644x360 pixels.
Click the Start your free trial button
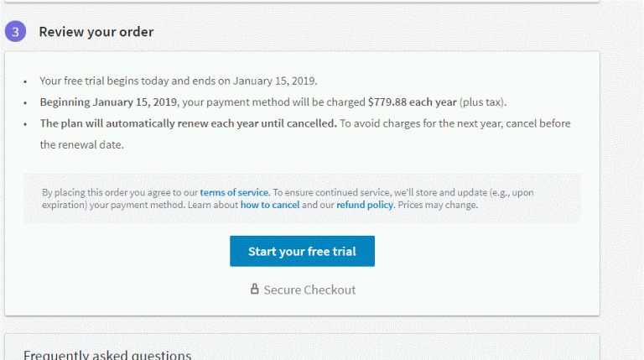(x=302, y=251)
